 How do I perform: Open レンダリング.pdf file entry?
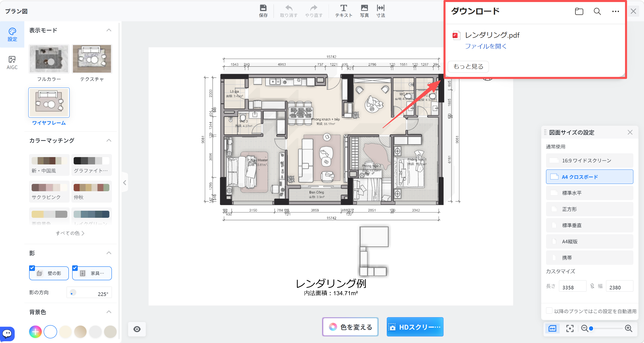(x=492, y=35)
